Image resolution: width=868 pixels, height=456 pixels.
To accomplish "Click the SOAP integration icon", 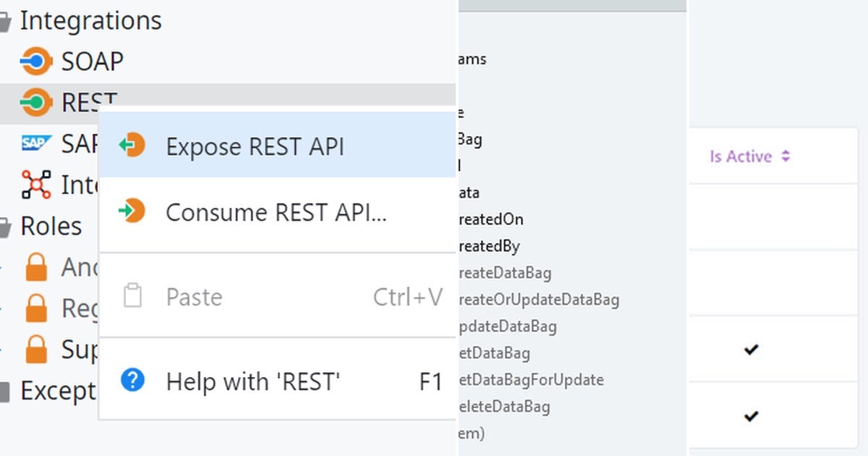I will point(35,62).
